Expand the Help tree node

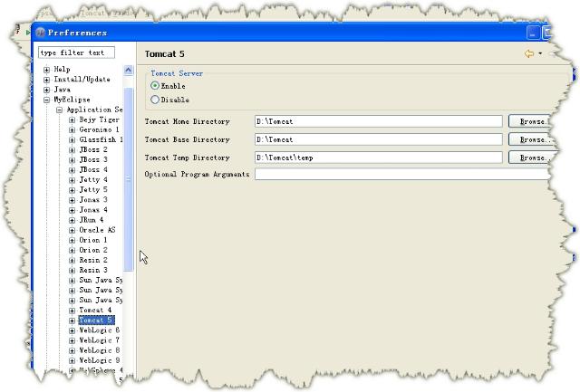tap(46, 70)
